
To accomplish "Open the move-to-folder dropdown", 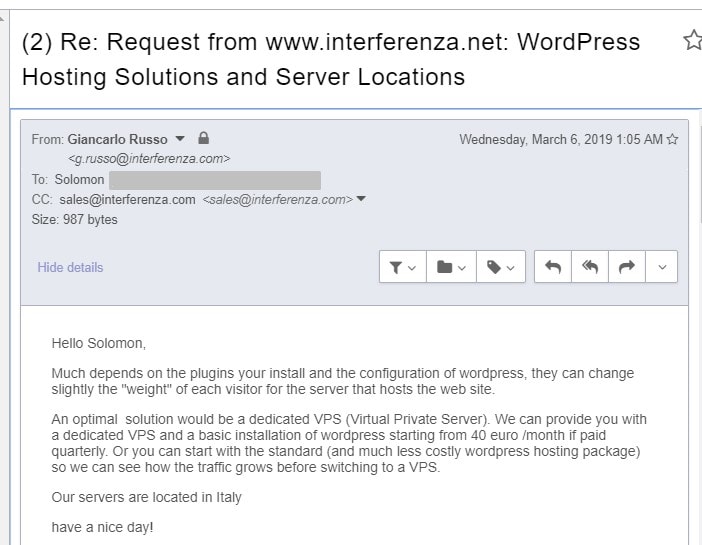I will coord(451,267).
